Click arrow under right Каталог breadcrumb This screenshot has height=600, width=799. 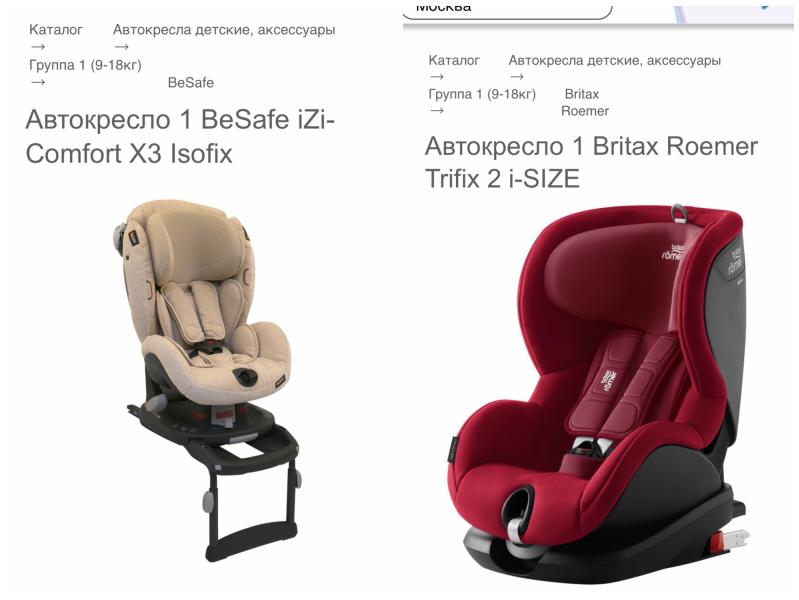coord(437,77)
